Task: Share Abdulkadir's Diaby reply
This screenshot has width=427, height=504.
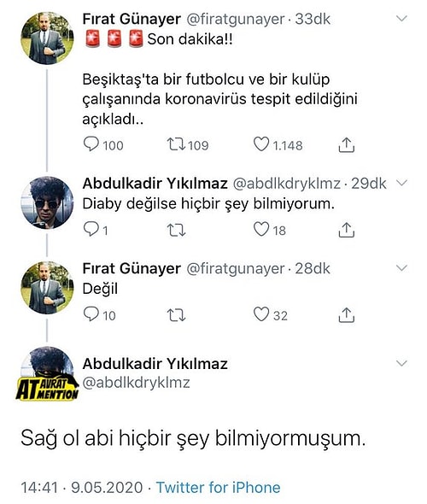Action: click(347, 230)
